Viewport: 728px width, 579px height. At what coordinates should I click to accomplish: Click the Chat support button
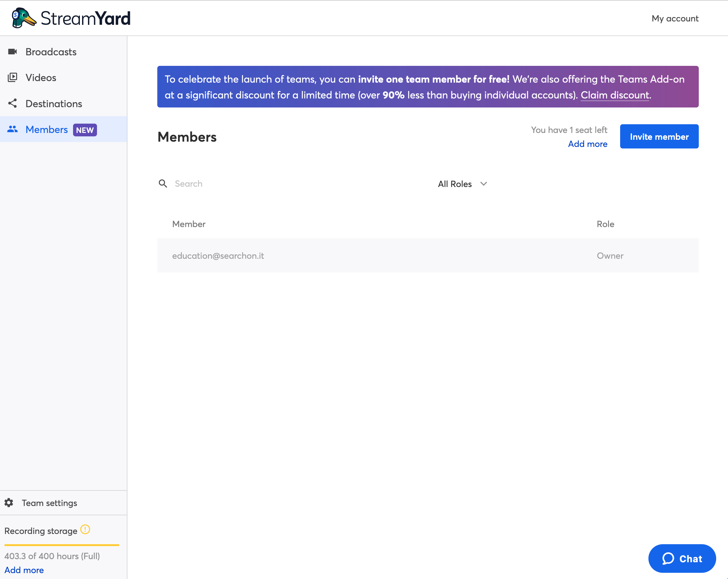point(681,558)
